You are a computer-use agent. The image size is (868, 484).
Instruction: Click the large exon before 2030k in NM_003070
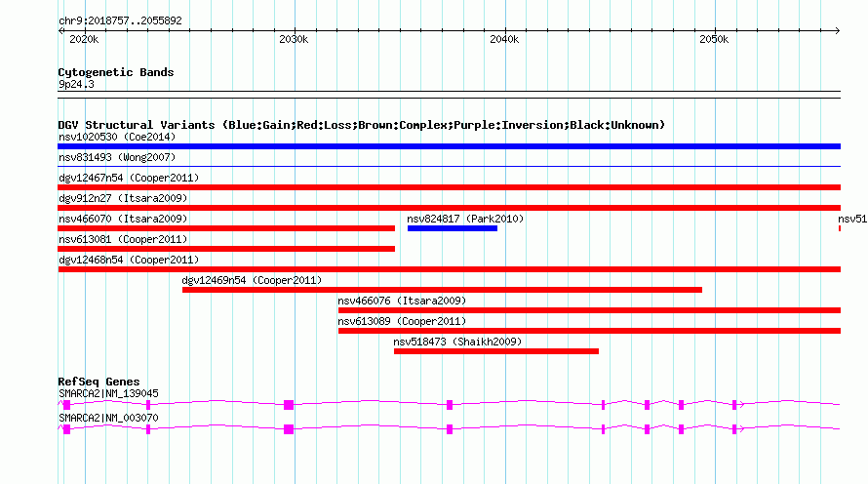click(x=289, y=429)
